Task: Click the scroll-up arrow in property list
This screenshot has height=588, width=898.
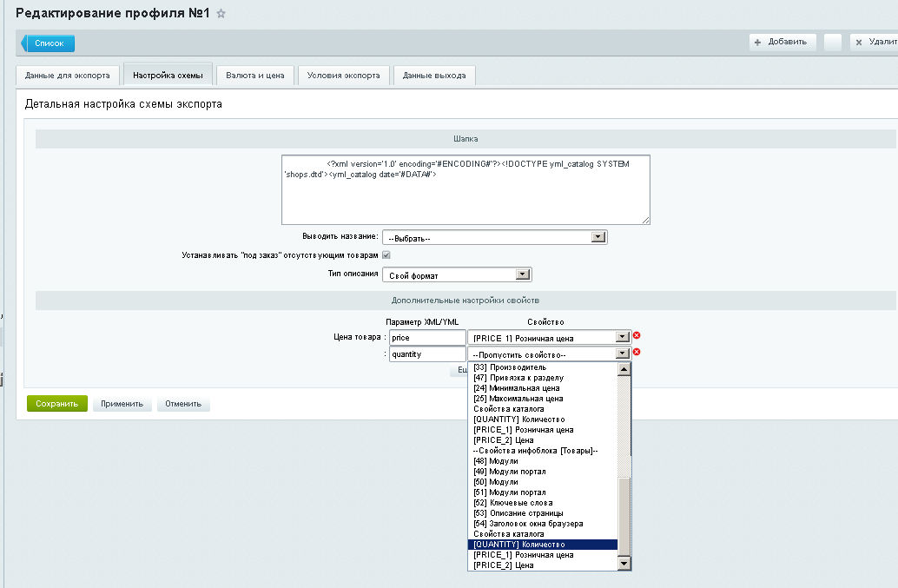Action: point(623,368)
